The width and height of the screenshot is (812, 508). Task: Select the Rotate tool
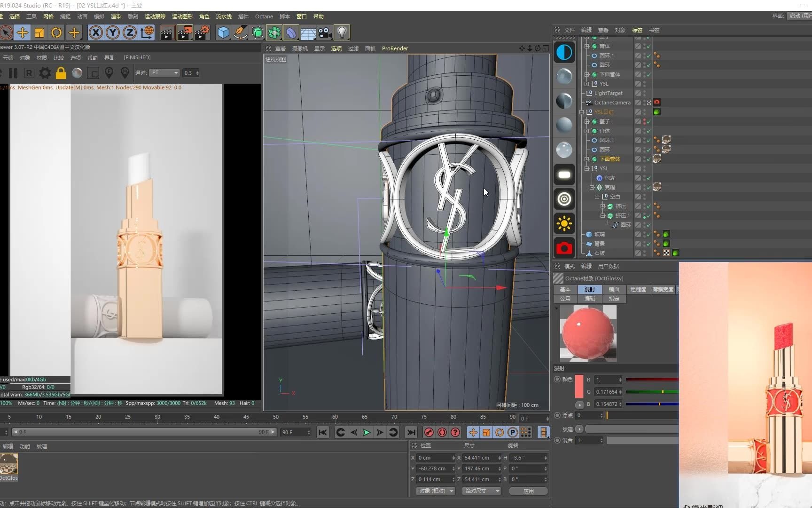click(x=56, y=32)
